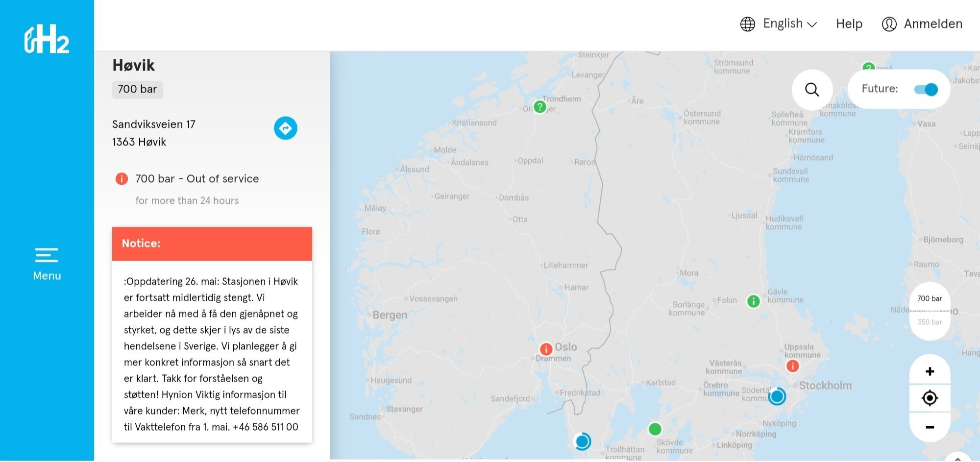The width and height of the screenshot is (980, 462).
Task: Click the red marker near Uppsala
Action: (x=792, y=365)
